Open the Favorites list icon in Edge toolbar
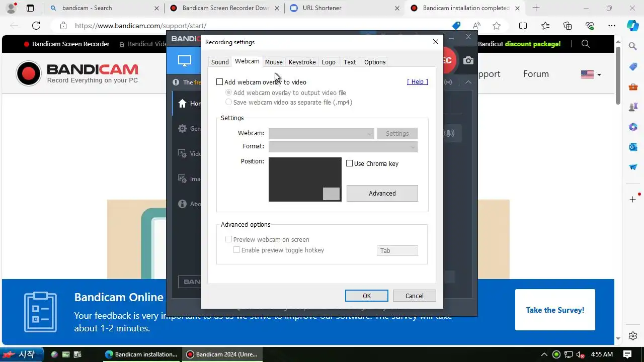 (x=545, y=26)
